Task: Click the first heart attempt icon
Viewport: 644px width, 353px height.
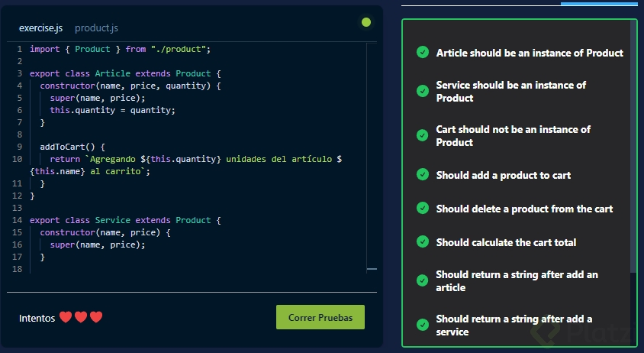Action: point(66,317)
